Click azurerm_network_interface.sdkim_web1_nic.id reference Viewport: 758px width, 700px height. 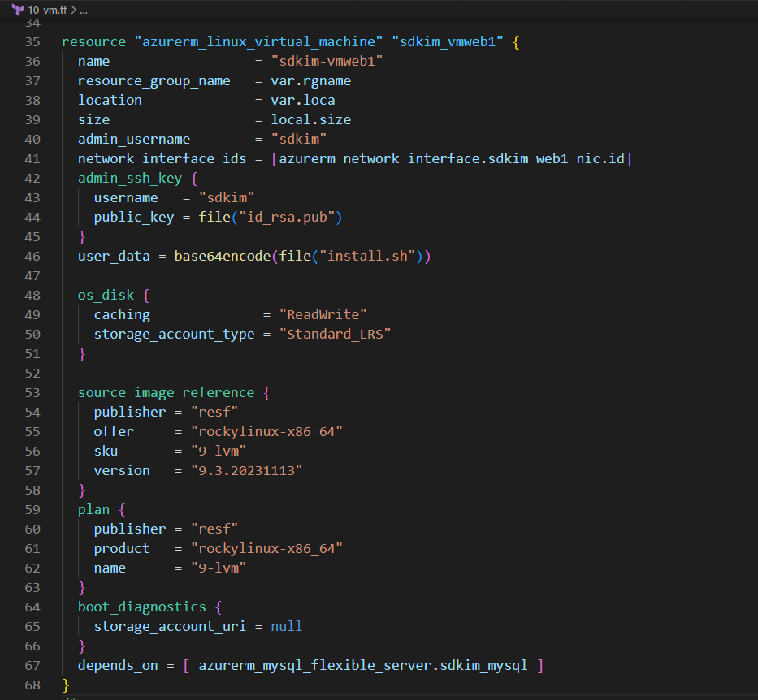(452, 159)
